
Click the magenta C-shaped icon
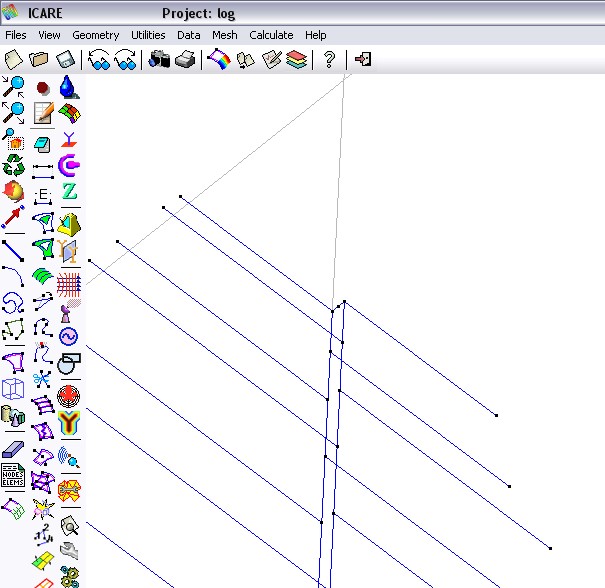tap(69, 166)
